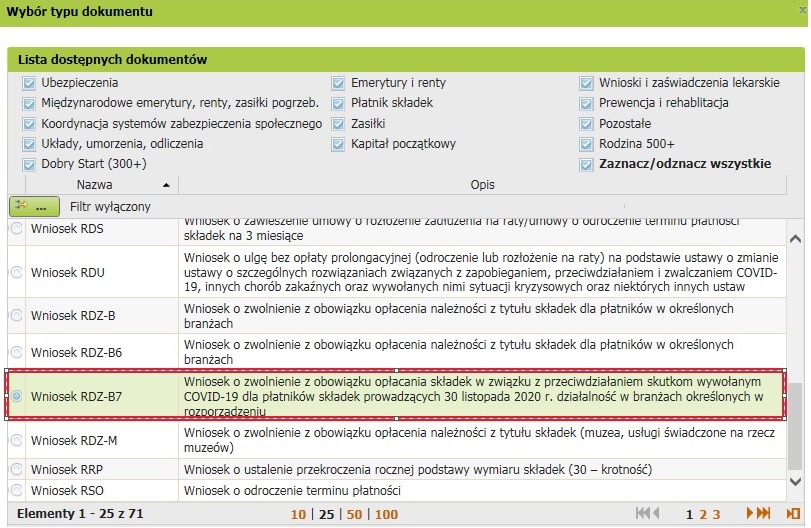Image resolution: width=811 pixels, height=528 pixels.
Task: Click current page number 1
Action: point(689,514)
